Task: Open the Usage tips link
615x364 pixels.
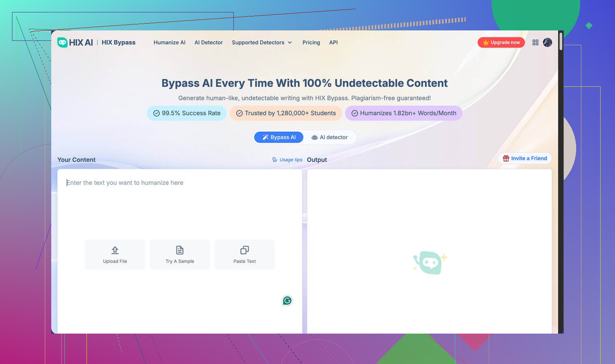Action: coord(287,160)
